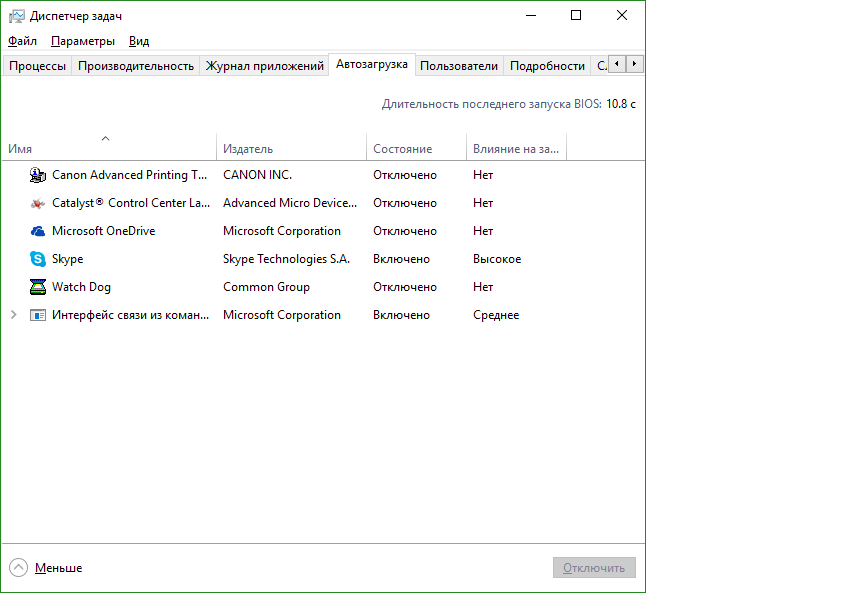
Task: Select Интерфейс связи из коман... entry name
Action: click(x=131, y=315)
